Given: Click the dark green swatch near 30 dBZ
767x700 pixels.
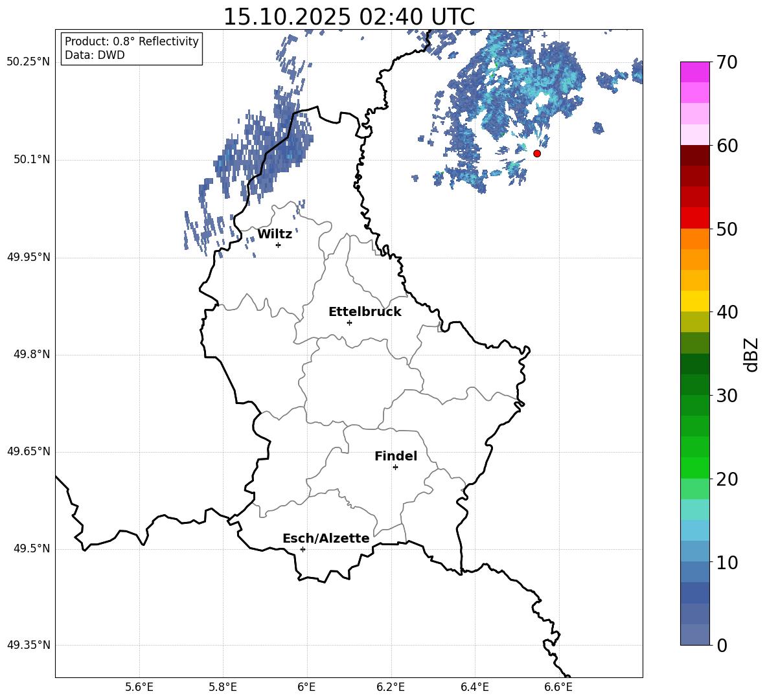Looking at the screenshot, I should point(694,384).
